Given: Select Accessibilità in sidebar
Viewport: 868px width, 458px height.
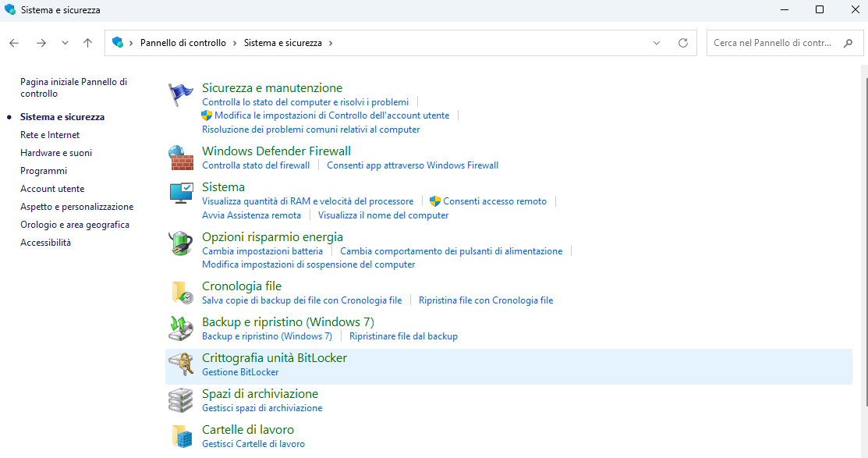Looking at the screenshot, I should coord(45,243).
